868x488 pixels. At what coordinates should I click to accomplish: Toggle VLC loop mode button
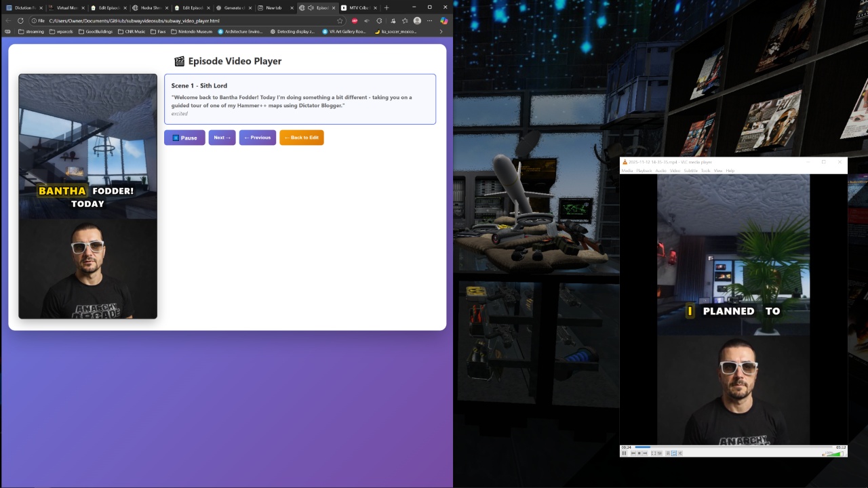coord(674,453)
